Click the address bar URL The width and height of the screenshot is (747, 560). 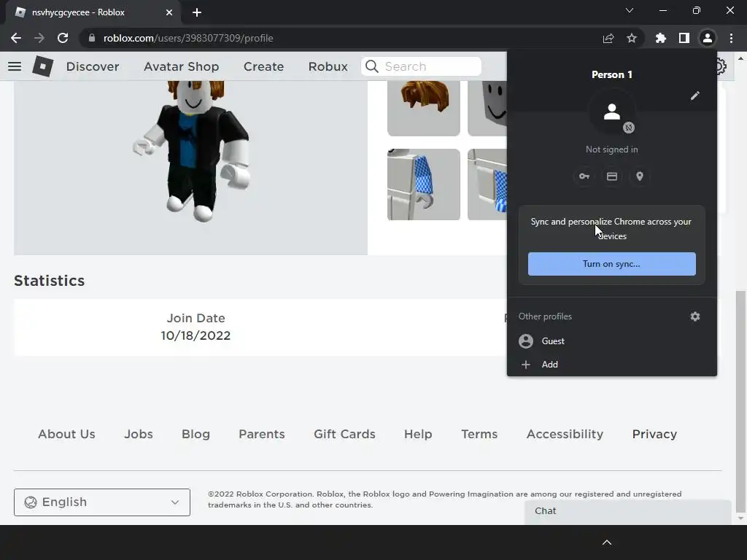click(188, 38)
